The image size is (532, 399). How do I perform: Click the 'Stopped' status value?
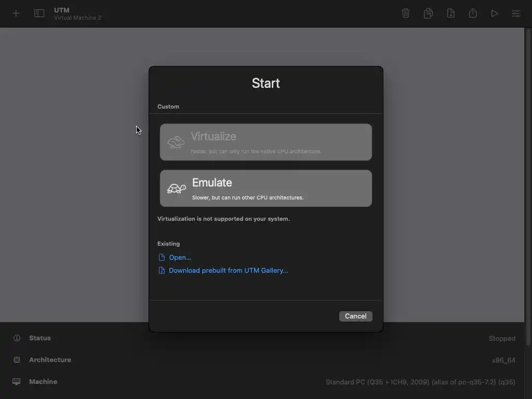point(502,338)
